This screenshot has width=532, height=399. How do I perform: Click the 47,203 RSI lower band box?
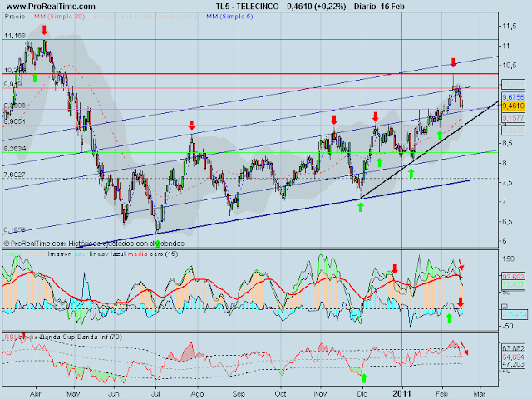point(514,364)
